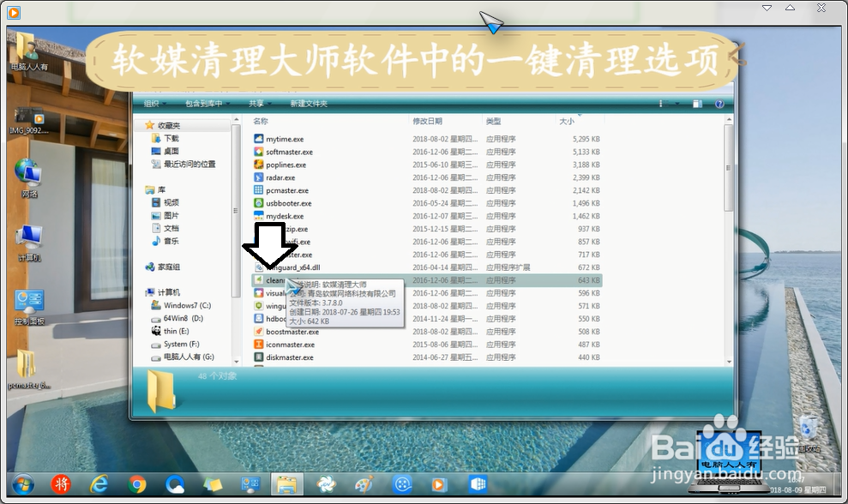
Task: Open 图片 library in navigation pane
Action: tap(171, 215)
